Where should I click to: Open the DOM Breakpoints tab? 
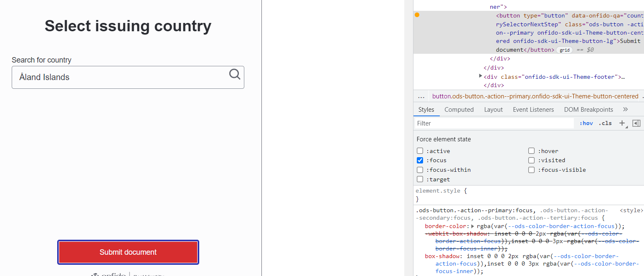click(x=588, y=110)
